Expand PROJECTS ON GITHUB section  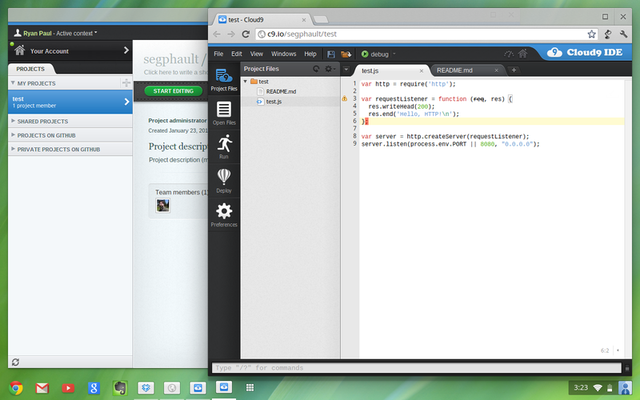(13, 135)
